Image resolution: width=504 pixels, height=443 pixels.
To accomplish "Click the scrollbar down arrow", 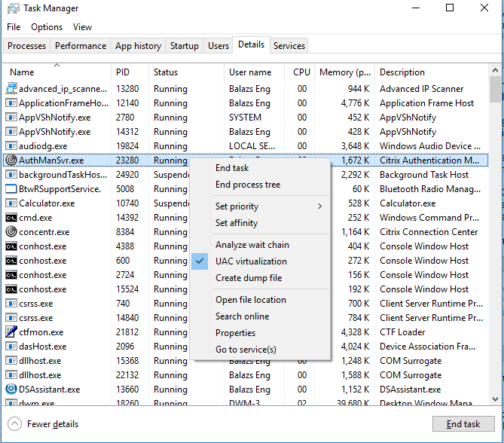I will [495, 399].
